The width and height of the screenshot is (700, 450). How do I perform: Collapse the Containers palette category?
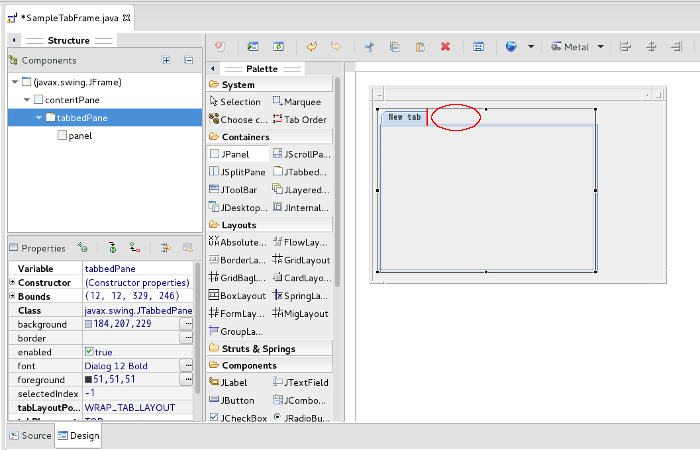tap(270, 137)
